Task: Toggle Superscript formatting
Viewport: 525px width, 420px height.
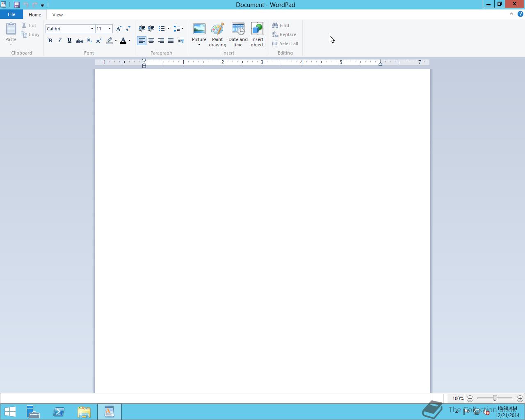Action: tap(98, 41)
